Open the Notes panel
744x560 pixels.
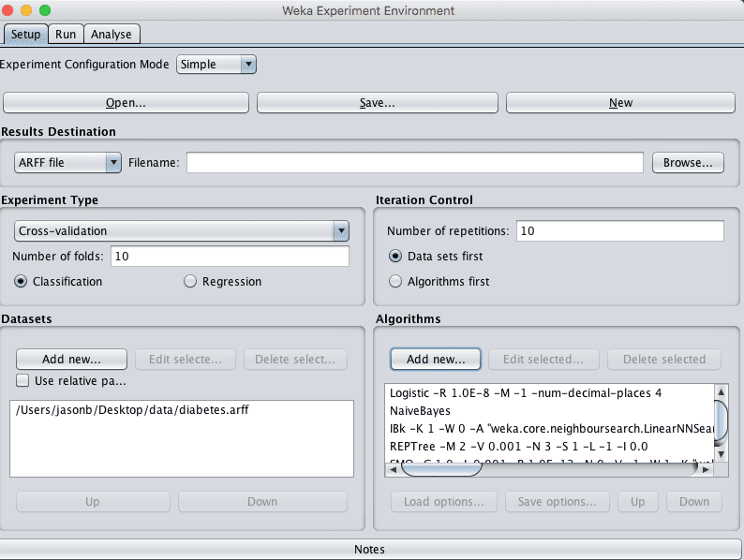click(x=369, y=549)
